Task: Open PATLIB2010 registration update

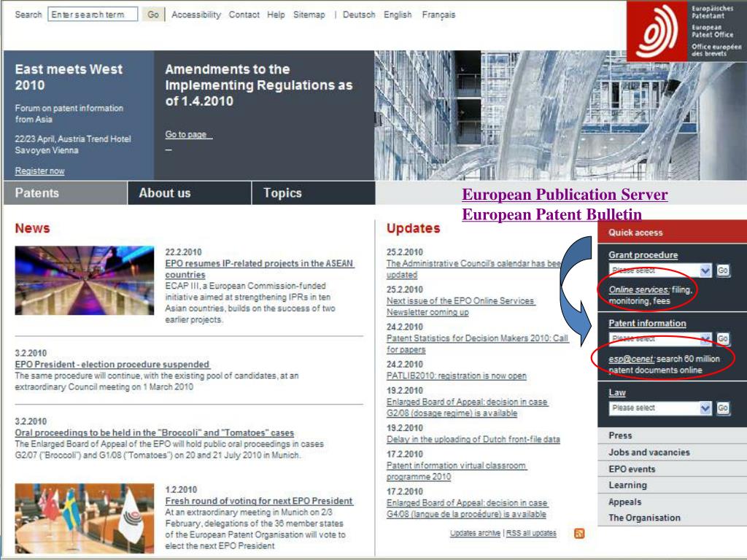Action: [457, 376]
